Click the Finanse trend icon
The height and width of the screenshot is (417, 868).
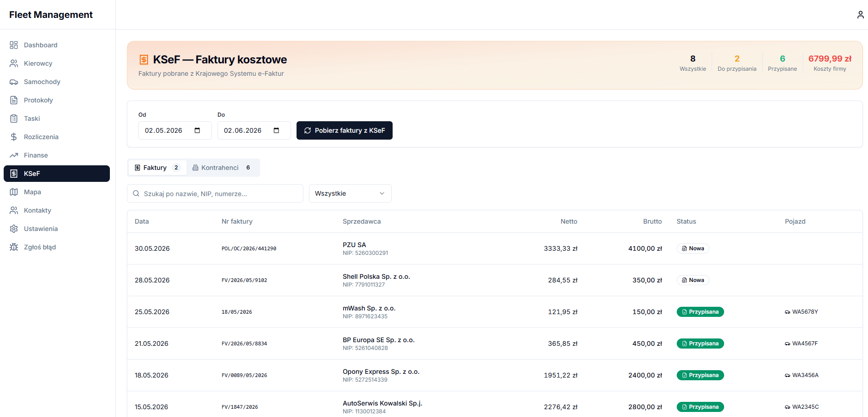(14, 155)
